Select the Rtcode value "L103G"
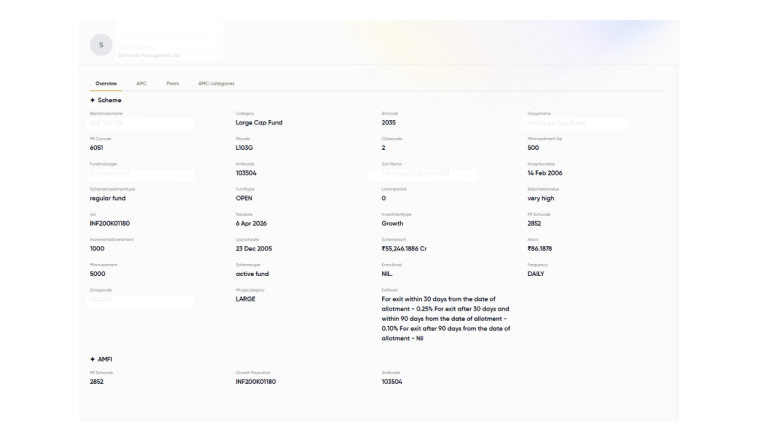Viewport: 768px width, 432px height. (244, 147)
